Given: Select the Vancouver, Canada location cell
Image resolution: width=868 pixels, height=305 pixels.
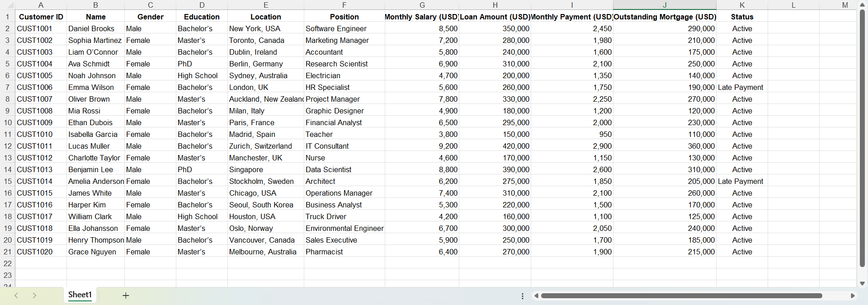Looking at the screenshot, I should (x=266, y=240).
